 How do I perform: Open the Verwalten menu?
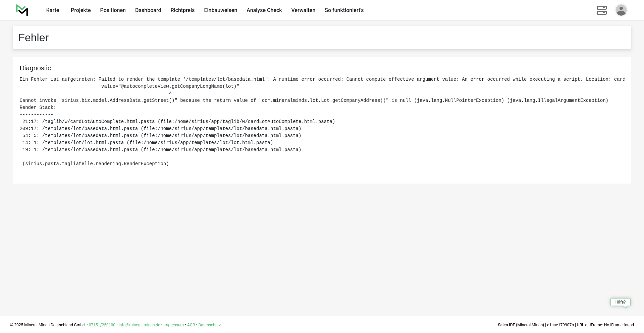(x=303, y=10)
